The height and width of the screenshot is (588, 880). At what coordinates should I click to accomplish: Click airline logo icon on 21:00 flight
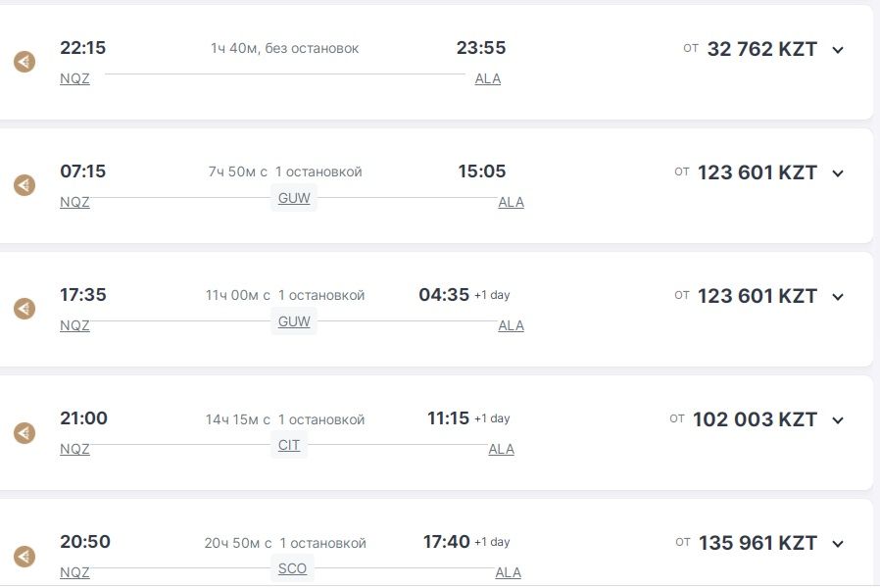(24, 432)
